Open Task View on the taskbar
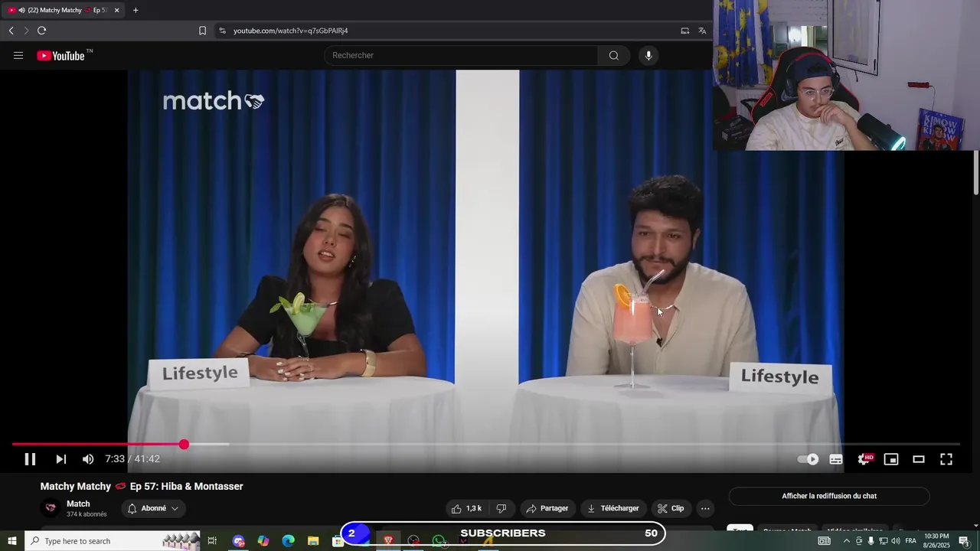This screenshot has height=551, width=980. tap(212, 541)
